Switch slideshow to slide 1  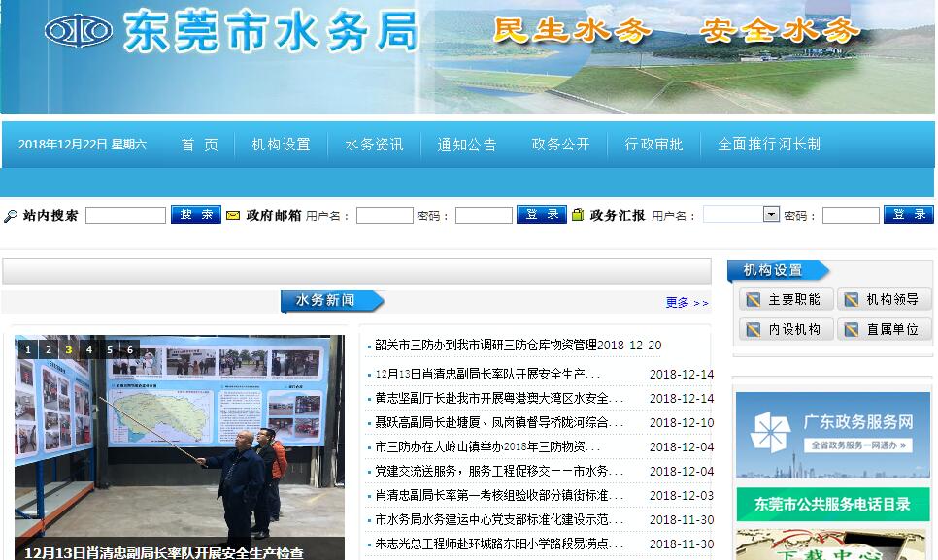click(x=27, y=349)
